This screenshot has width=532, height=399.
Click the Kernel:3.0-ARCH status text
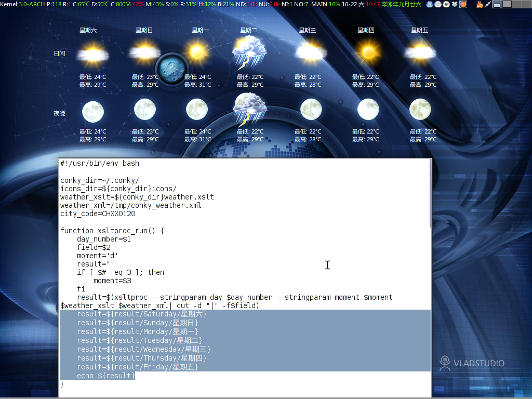coord(22,4)
